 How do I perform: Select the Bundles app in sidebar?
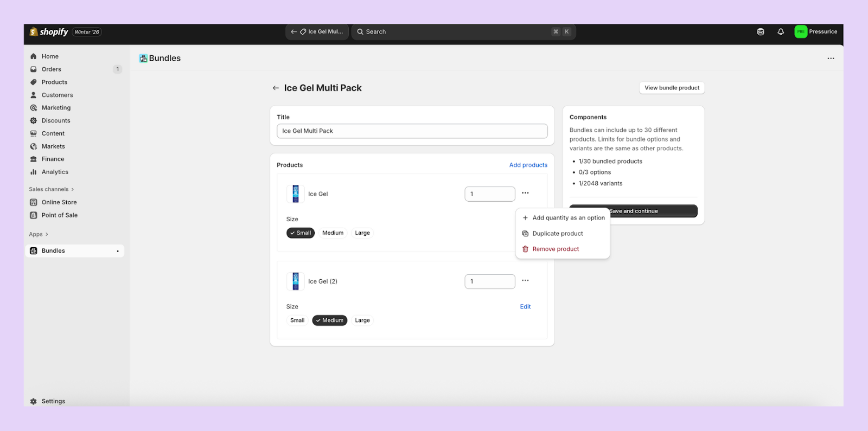pyautogui.click(x=74, y=251)
